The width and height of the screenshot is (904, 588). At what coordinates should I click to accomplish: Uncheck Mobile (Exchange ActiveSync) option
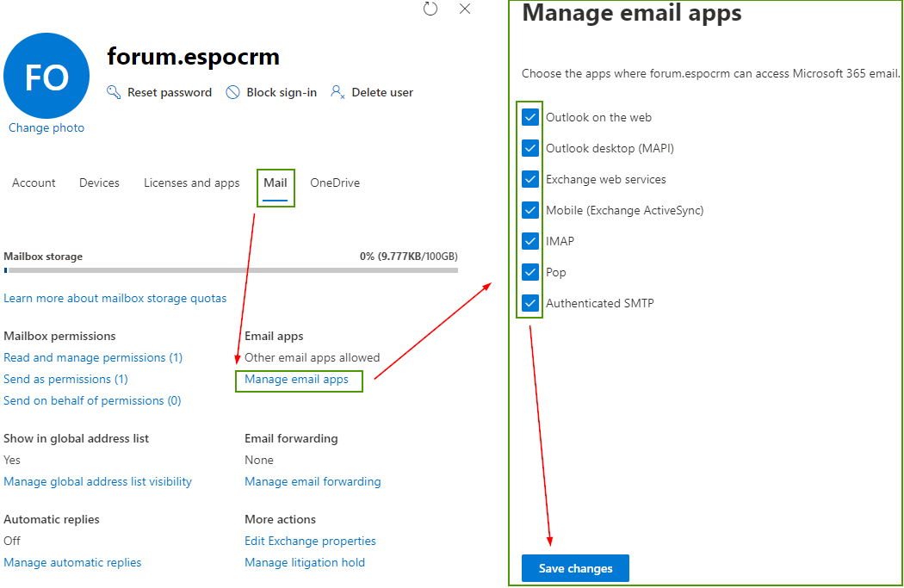[530, 210]
